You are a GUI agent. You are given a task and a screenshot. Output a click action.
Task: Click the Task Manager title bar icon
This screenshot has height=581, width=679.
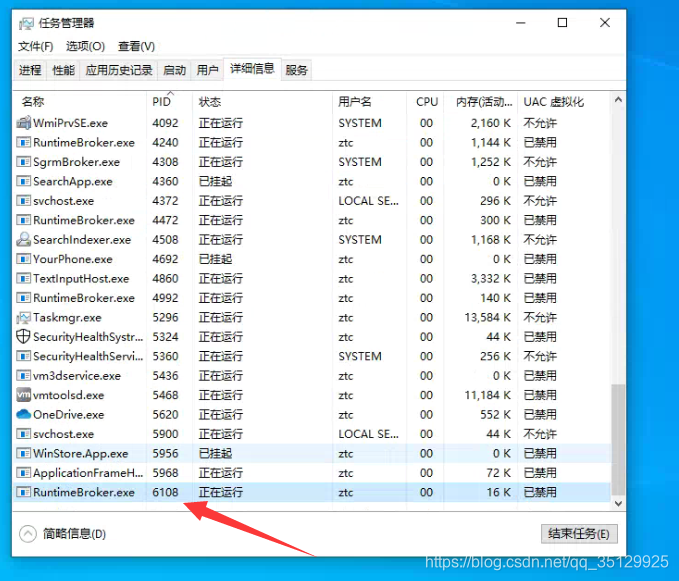(26, 23)
